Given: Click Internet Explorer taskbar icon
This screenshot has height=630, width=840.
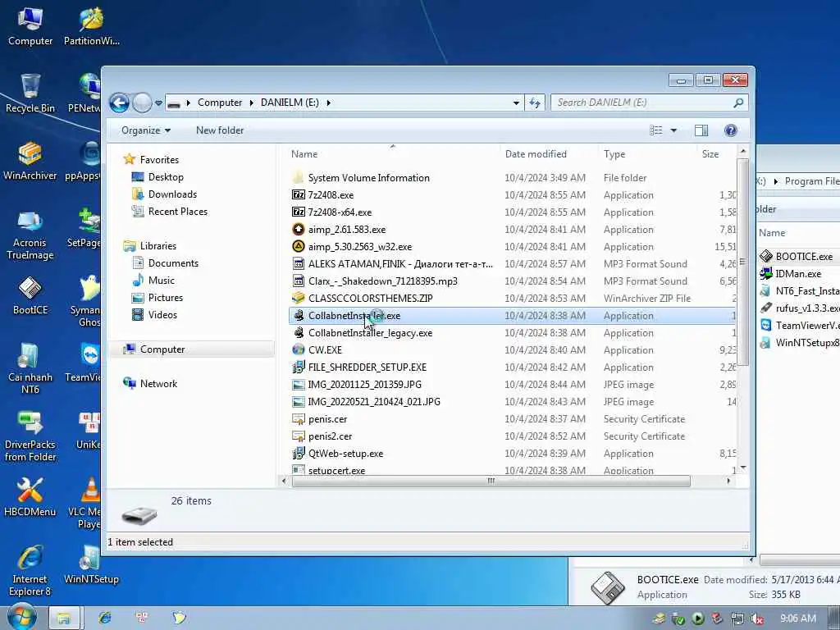Looking at the screenshot, I should tap(105, 619).
